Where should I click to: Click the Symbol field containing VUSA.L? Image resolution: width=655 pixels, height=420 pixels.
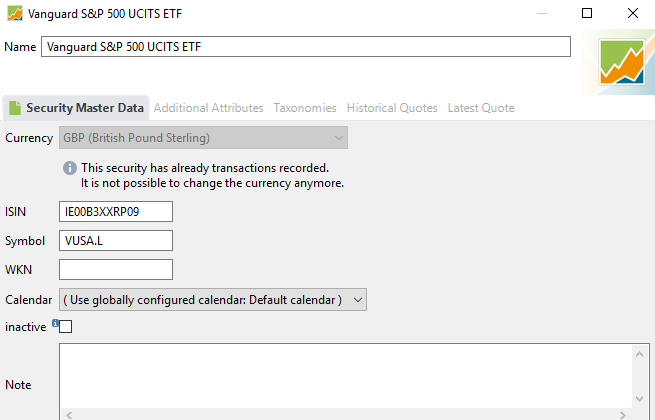pos(116,241)
